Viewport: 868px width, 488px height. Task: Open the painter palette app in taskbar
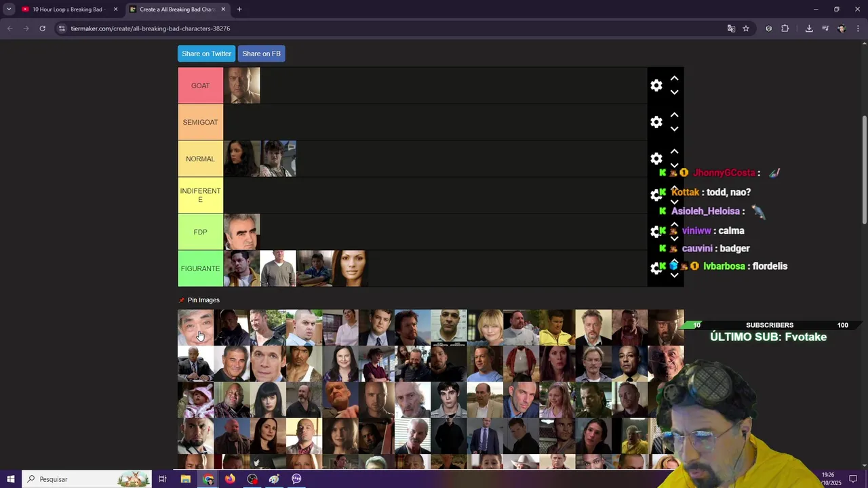274,479
